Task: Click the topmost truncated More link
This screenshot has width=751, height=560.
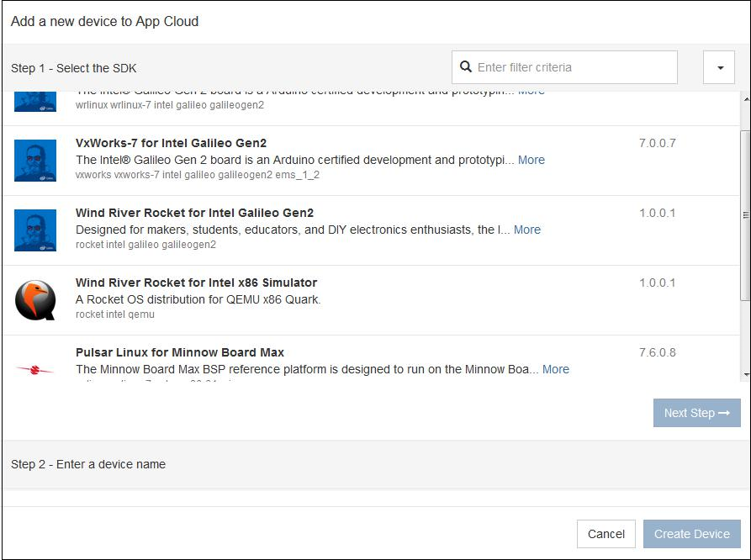Action: [x=531, y=92]
